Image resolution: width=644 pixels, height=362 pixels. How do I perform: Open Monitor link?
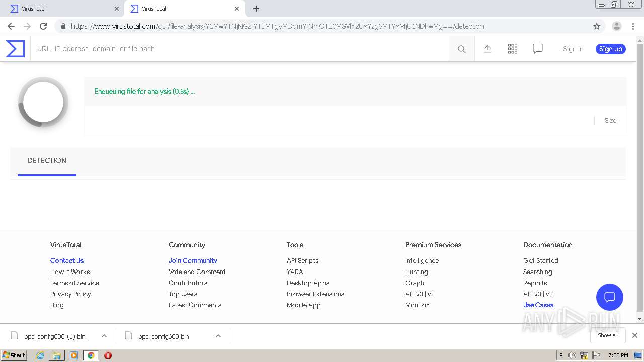pyautogui.click(x=417, y=305)
